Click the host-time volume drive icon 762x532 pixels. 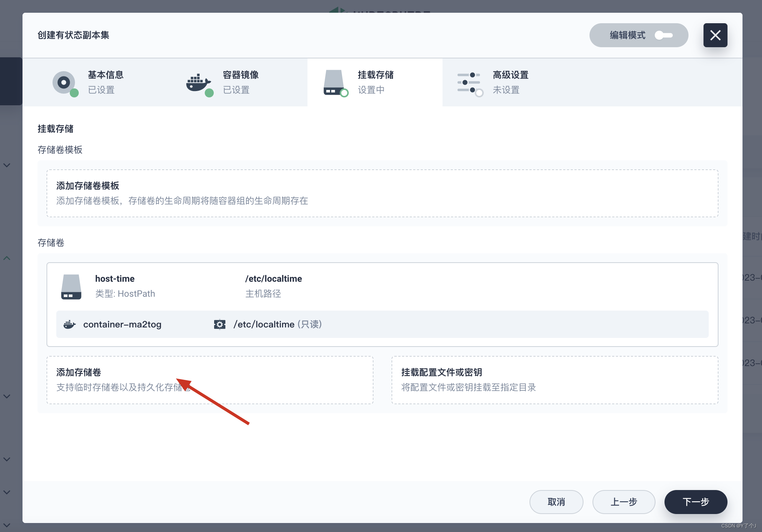coord(71,287)
